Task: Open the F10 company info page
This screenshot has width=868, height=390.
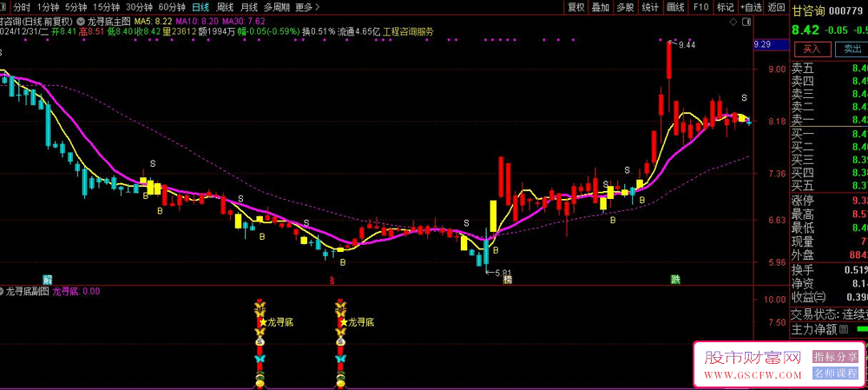Action: click(700, 7)
